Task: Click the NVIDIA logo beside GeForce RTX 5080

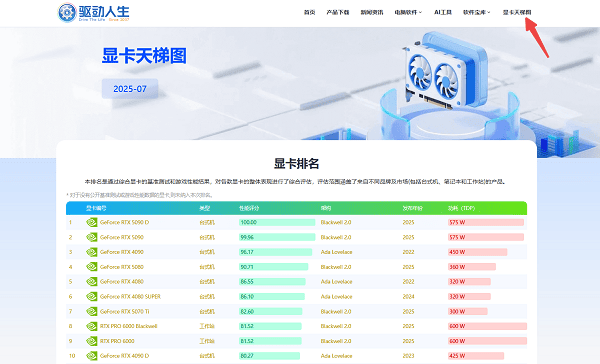Action: [91, 267]
